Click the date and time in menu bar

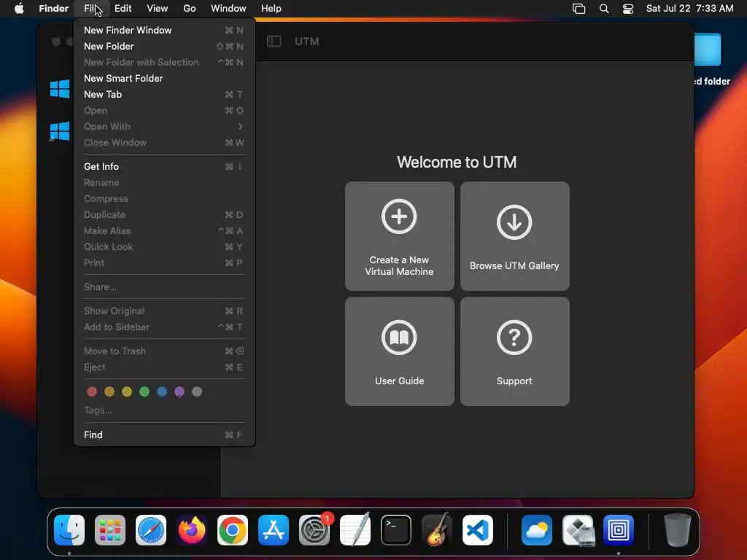click(690, 9)
